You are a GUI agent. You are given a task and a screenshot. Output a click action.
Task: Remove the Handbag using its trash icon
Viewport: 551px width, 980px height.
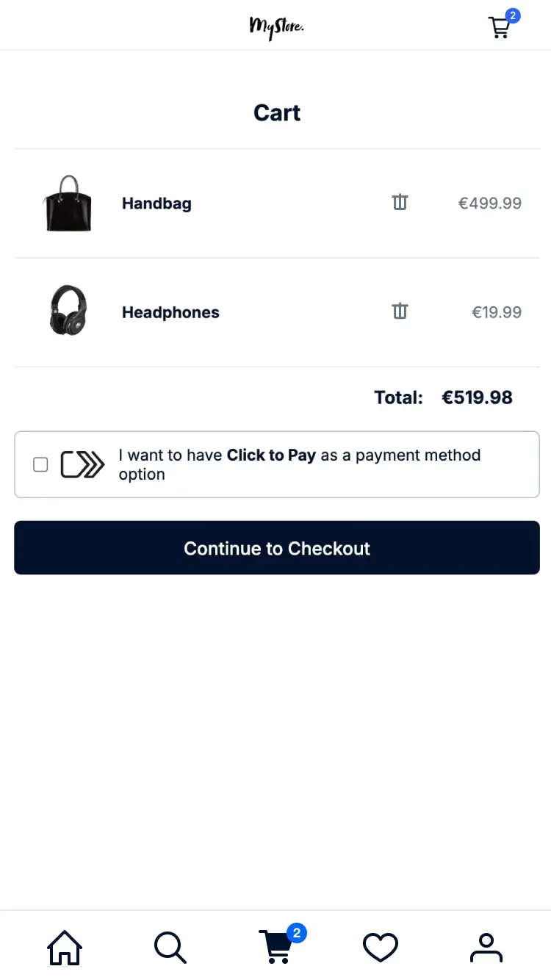pyautogui.click(x=400, y=203)
